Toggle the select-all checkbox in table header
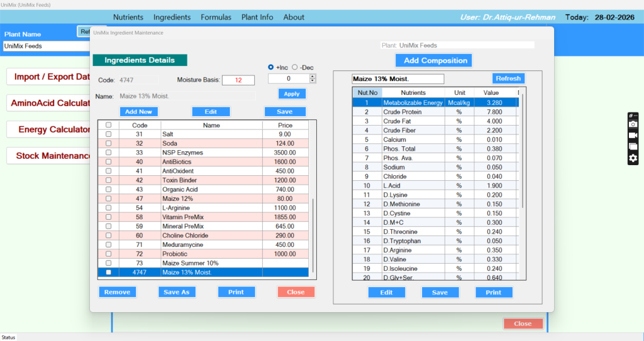Image resolution: width=644 pixels, height=341 pixels. (x=108, y=125)
